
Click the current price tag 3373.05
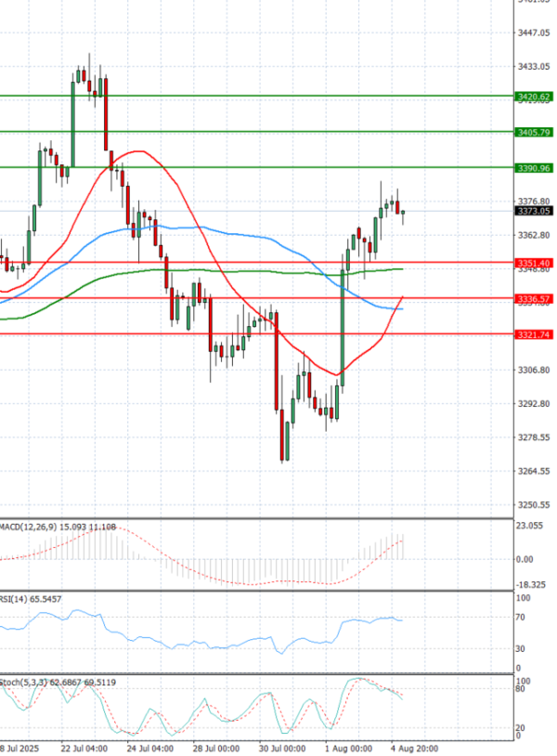click(x=534, y=211)
